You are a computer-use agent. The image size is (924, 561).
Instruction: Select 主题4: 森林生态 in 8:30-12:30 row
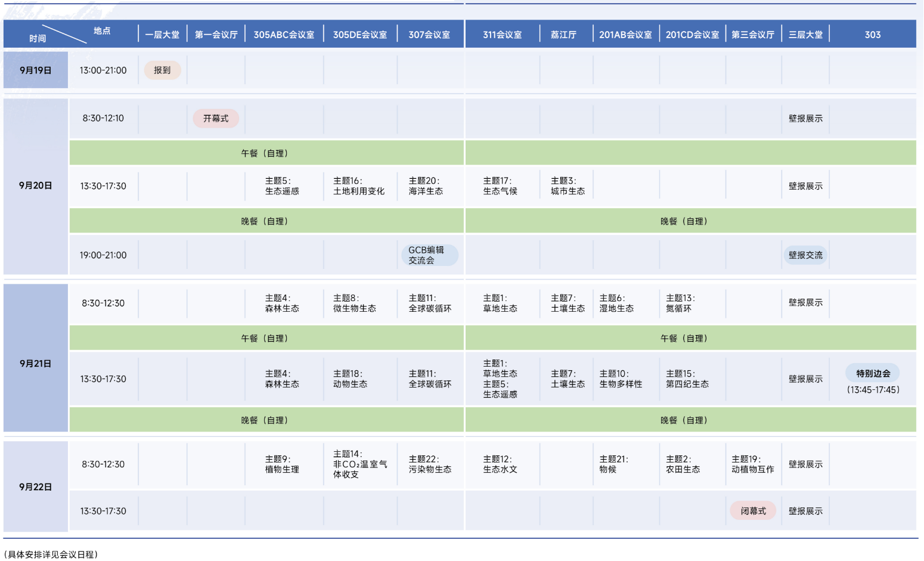282,303
